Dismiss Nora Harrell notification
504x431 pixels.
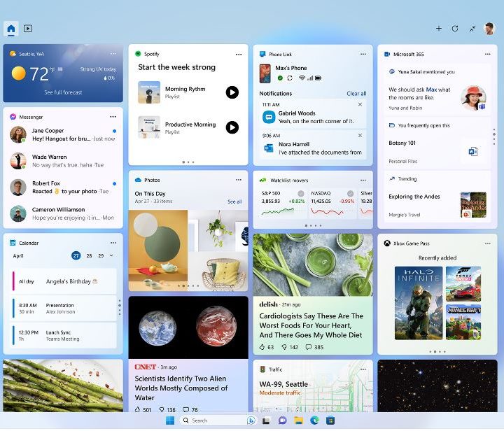pyautogui.click(x=360, y=136)
